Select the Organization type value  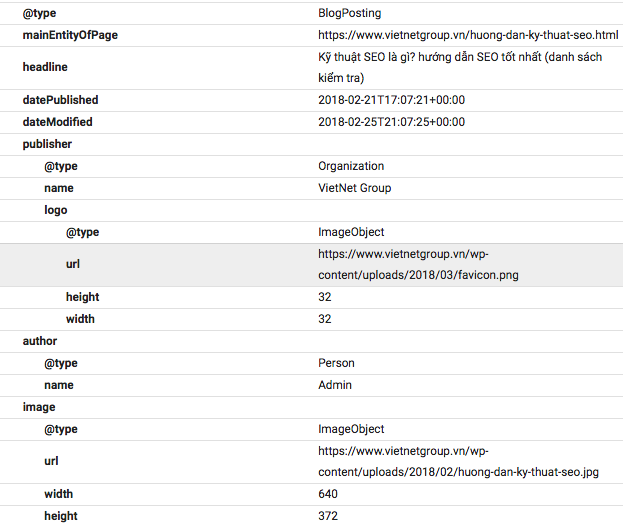tap(351, 166)
